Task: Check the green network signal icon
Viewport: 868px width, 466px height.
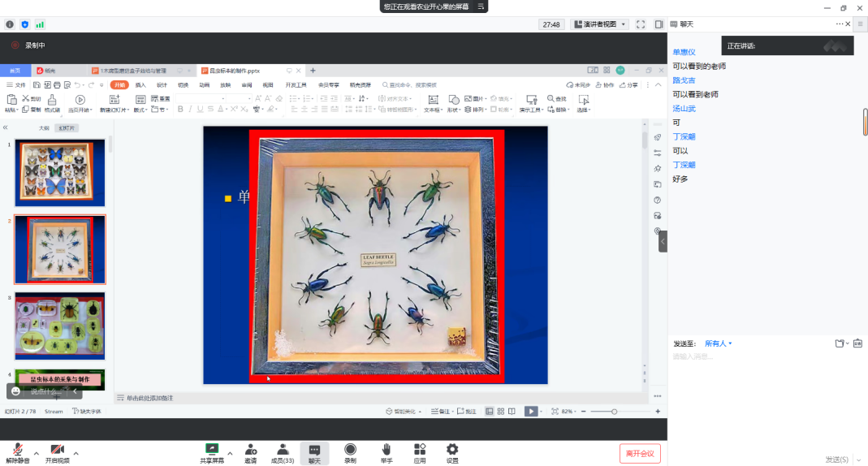Action: coord(40,24)
